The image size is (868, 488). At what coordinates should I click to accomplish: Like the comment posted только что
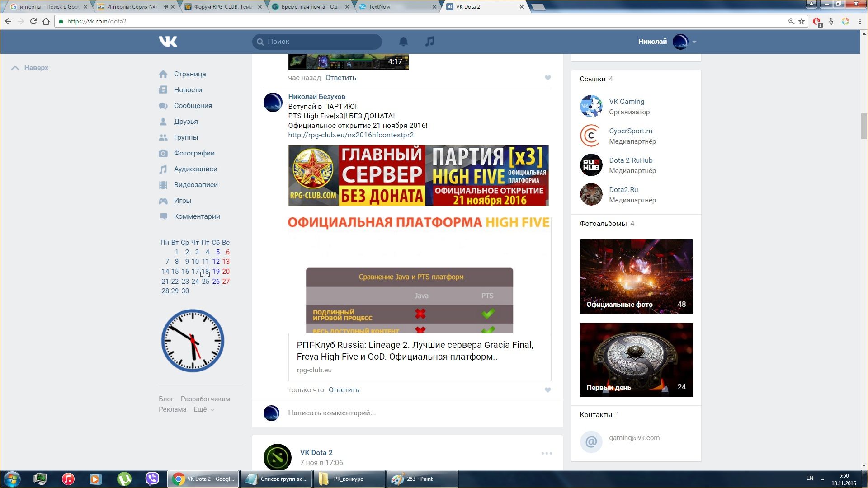pos(547,390)
